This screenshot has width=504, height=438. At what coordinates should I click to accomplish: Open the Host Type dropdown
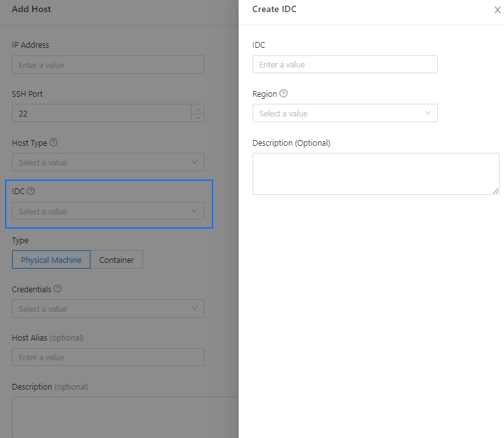[x=108, y=162]
